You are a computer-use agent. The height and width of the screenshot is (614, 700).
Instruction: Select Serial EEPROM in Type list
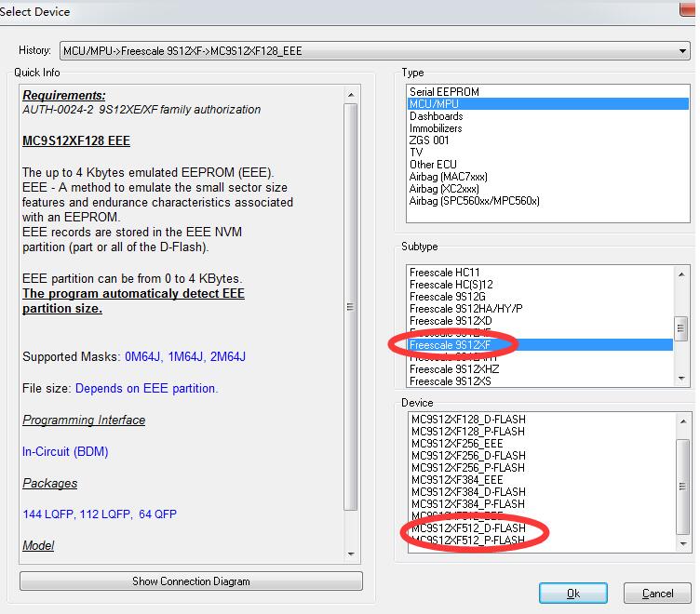(547, 92)
